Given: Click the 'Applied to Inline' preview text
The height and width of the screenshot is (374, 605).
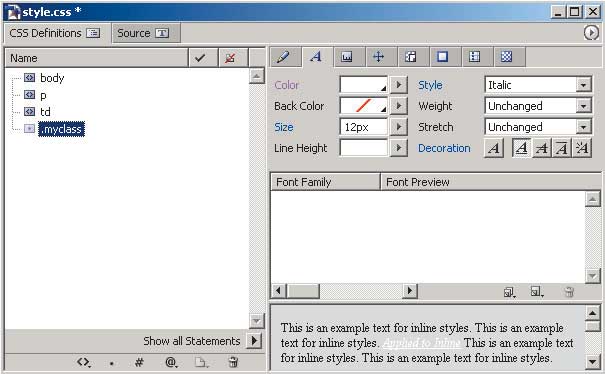Looking at the screenshot, I should (x=421, y=343).
